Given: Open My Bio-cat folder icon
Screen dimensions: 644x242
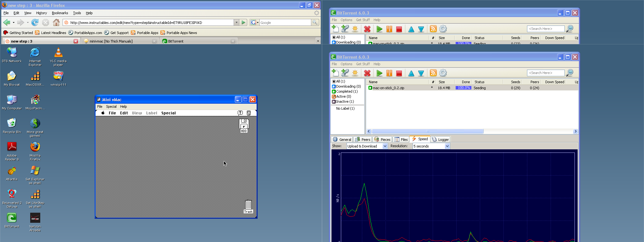Looking at the screenshot, I should (x=12, y=78).
